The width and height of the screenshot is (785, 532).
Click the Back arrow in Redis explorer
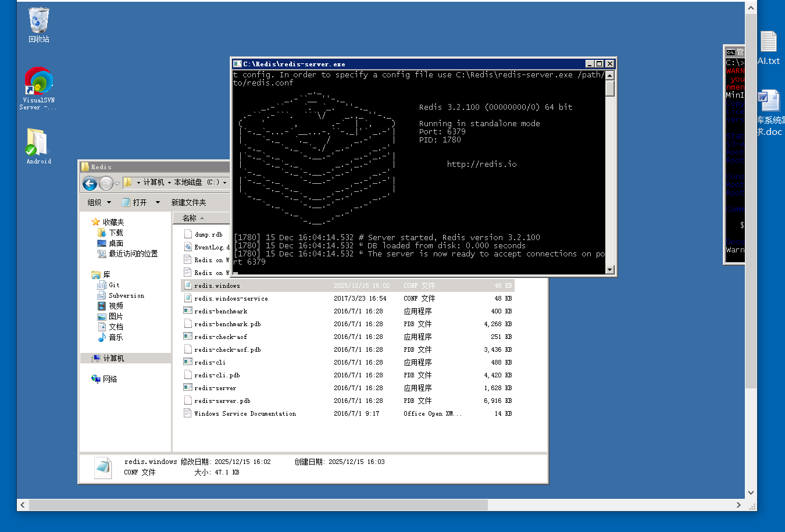[90, 184]
